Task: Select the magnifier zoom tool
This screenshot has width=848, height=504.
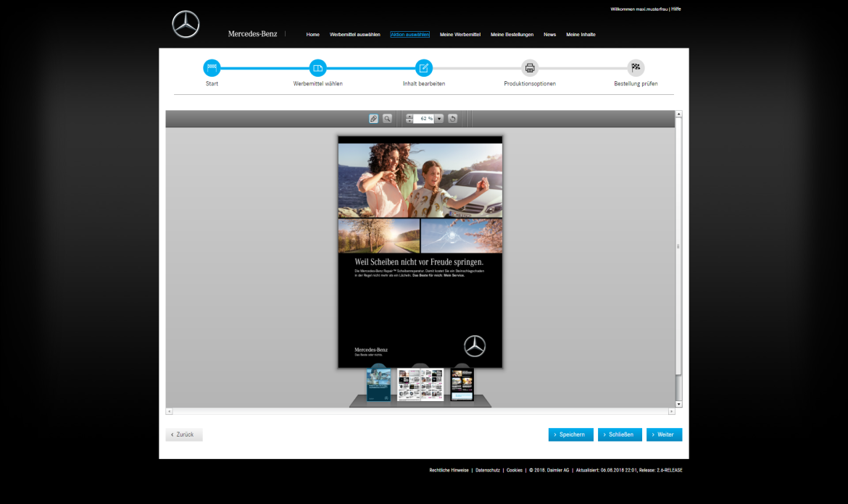Action: click(387, 119)
